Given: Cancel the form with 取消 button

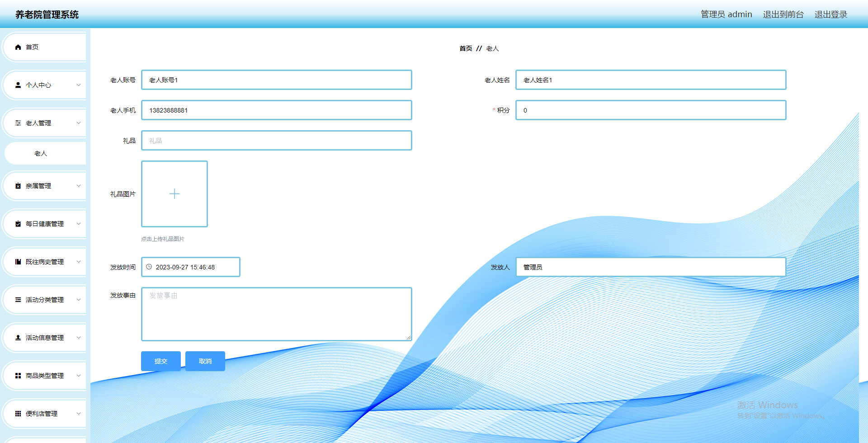Looking at the screenshot, I should tap(205, 361).
